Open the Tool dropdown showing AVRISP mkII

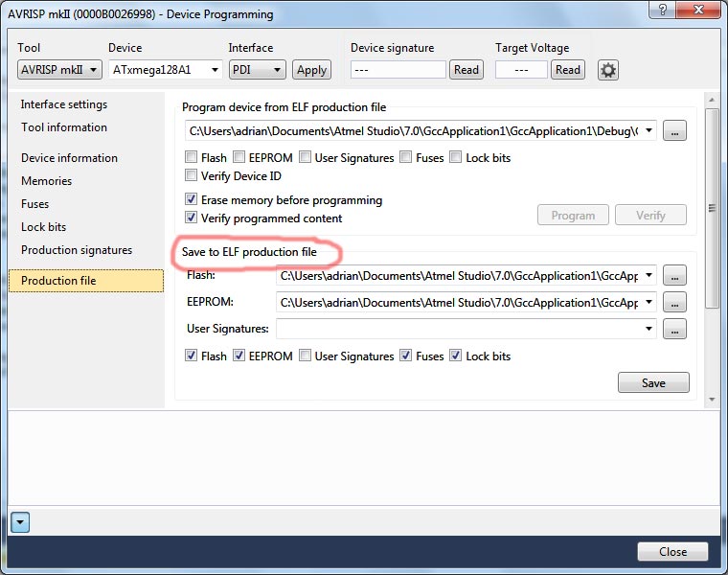(59, 70)
